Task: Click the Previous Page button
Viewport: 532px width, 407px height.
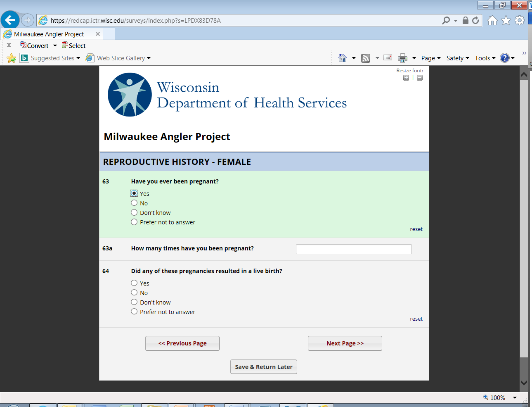Action: (182, 343)
